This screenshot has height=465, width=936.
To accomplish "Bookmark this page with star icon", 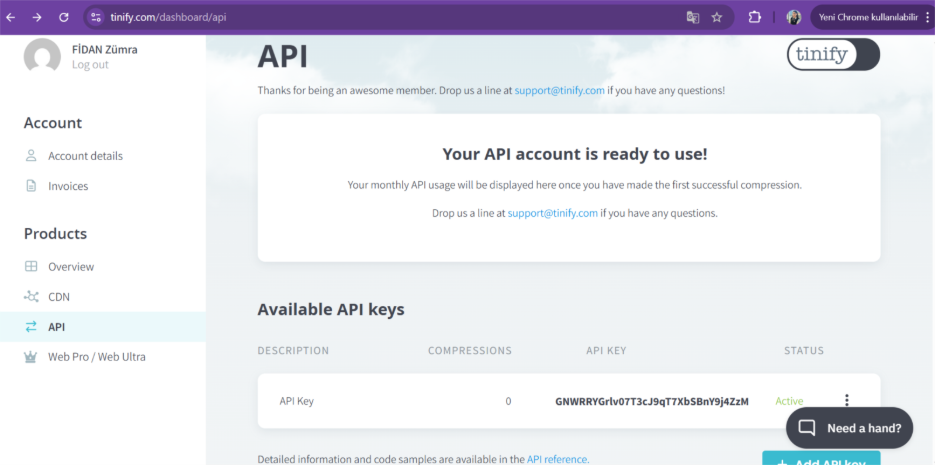I will (x=717, y=17).
